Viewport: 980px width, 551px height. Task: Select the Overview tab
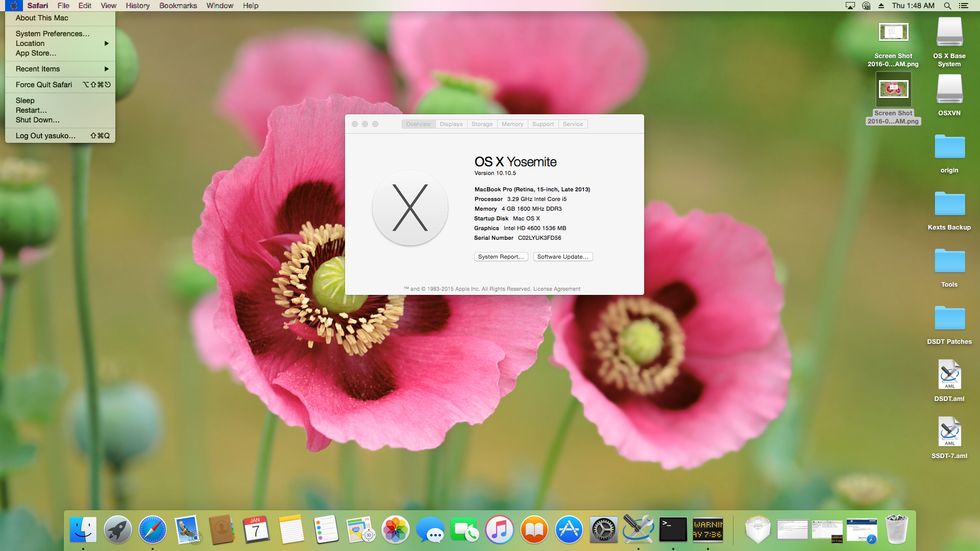[419, 124]
